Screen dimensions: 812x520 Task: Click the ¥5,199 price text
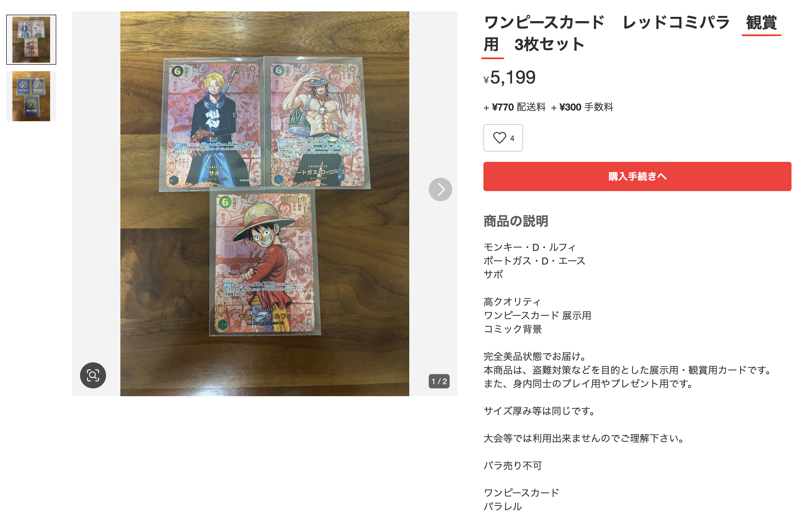[x=509, y=77]
